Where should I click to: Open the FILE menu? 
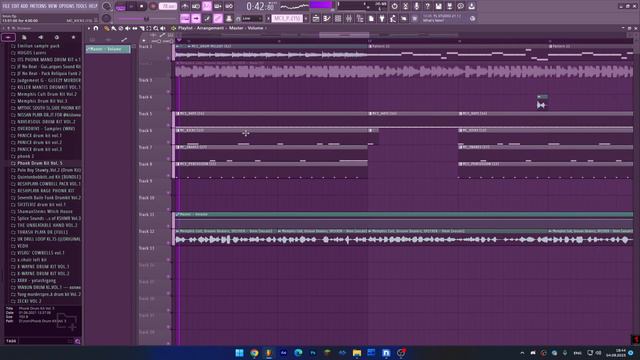point(6,6)
